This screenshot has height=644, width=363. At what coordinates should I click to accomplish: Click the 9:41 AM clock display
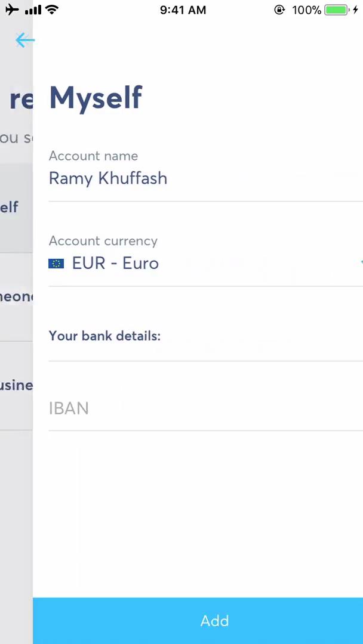[x=183, y=10]
